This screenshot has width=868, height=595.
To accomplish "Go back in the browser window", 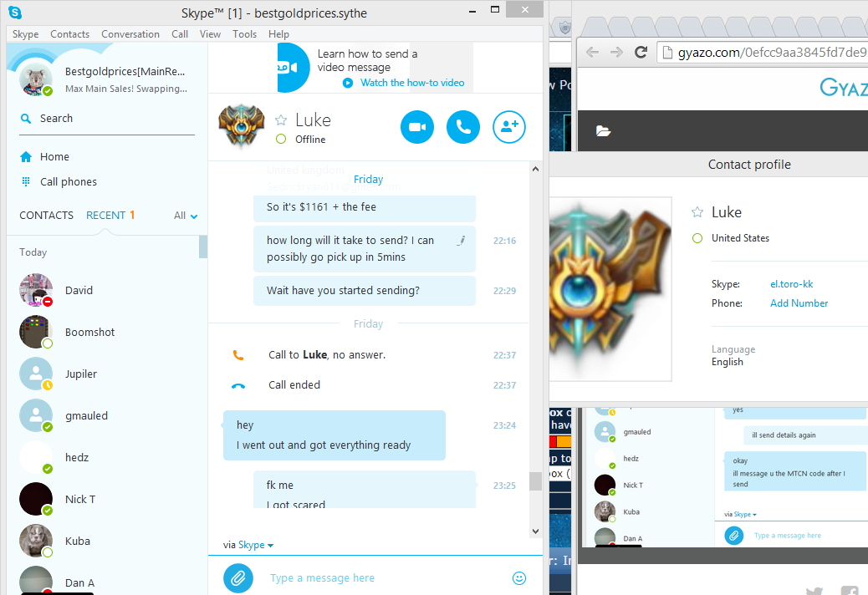I will click(x=592, y=53).
